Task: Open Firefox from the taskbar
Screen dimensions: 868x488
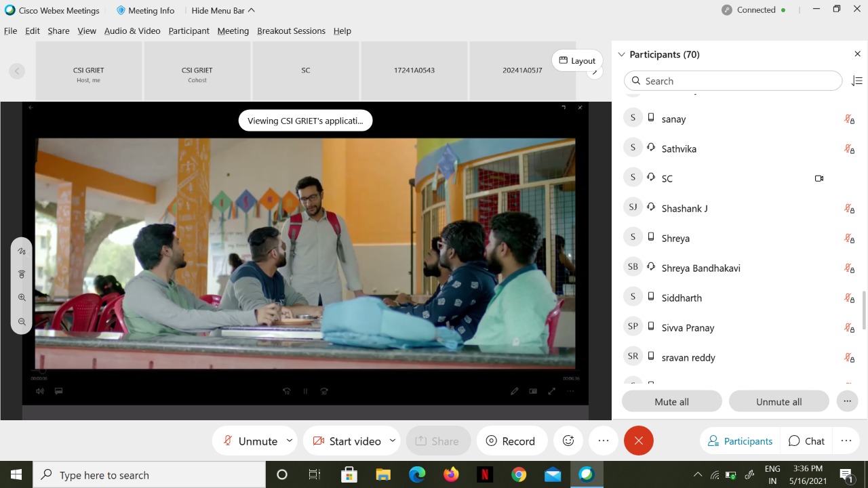Action: pyautogui.click(x=451, y=474)
